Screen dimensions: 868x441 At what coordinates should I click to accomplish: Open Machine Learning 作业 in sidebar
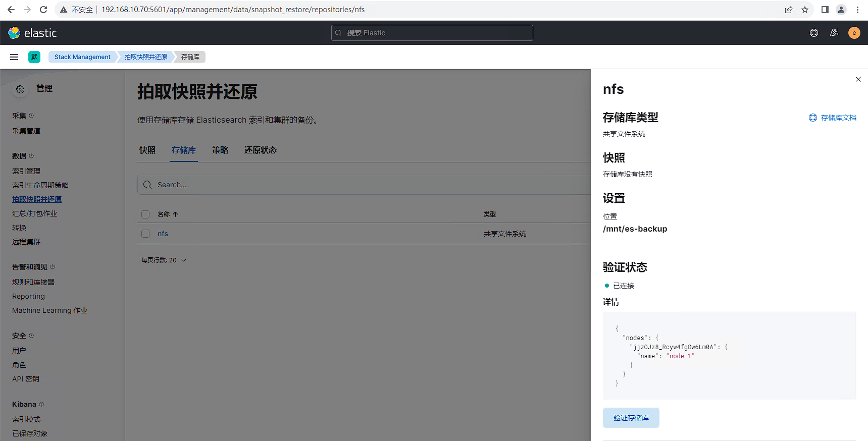click(50, 310)
